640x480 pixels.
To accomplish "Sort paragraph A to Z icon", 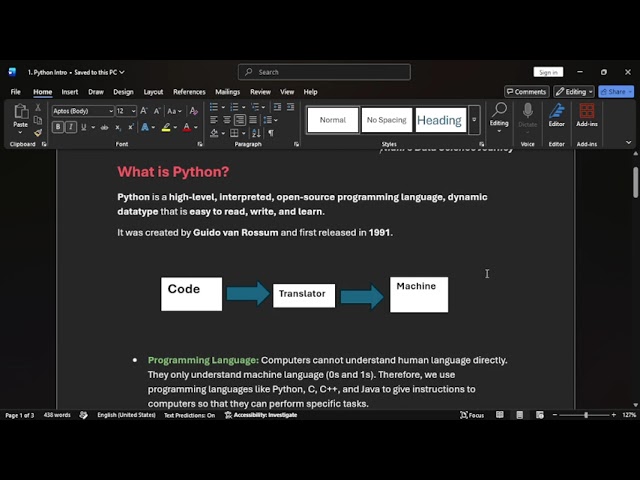I will 256,133.
